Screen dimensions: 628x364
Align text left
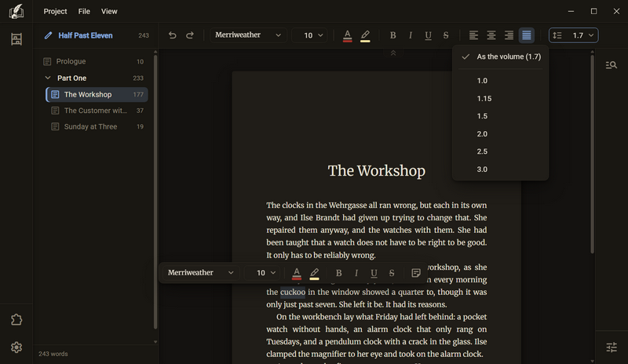(x=473, y=35)
